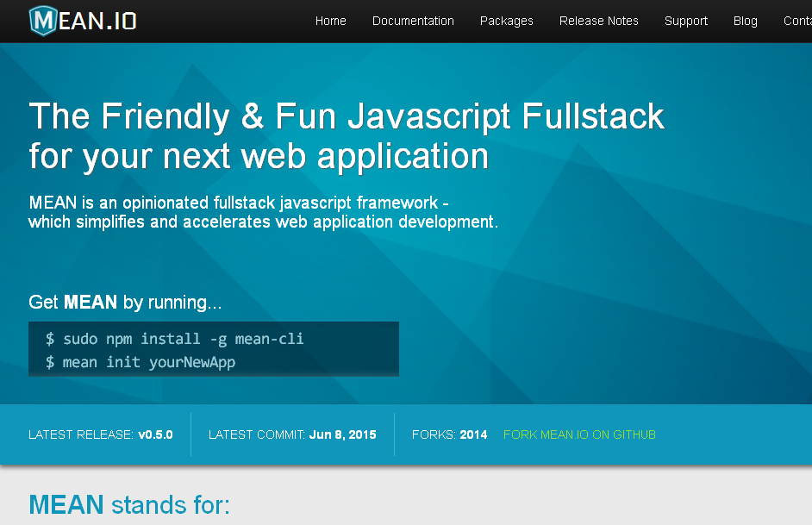The width and height of the screenshot is (812, 525).
Task: Click the Get MEAN by running text
Action: pos(125,302)
